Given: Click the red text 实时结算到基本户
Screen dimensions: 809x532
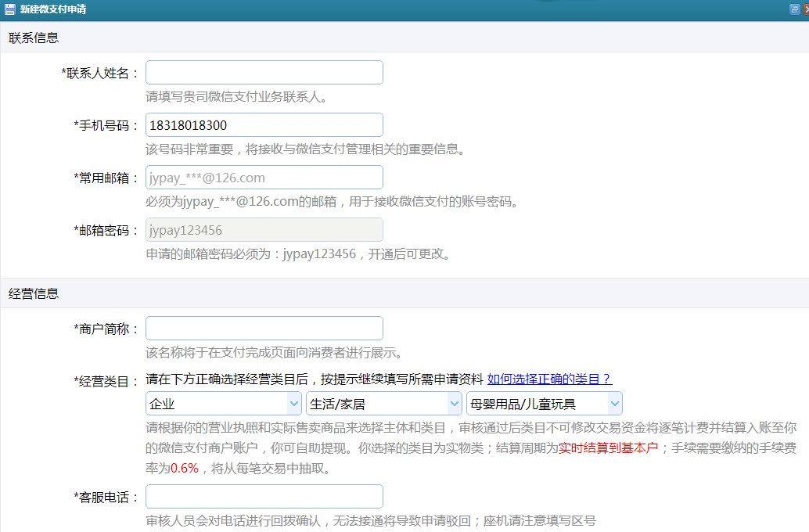Looking at the screenshot, I should pyautogui.click(x=608, y=448).
